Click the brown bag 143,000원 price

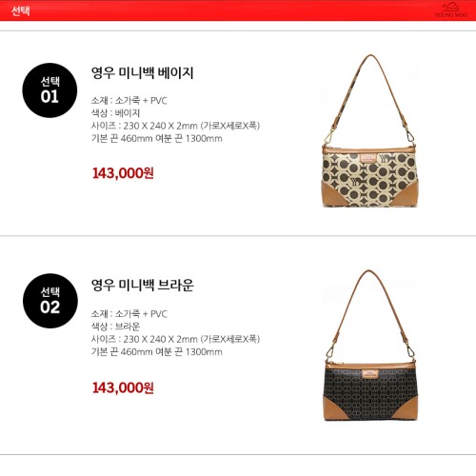click(123, 387)
